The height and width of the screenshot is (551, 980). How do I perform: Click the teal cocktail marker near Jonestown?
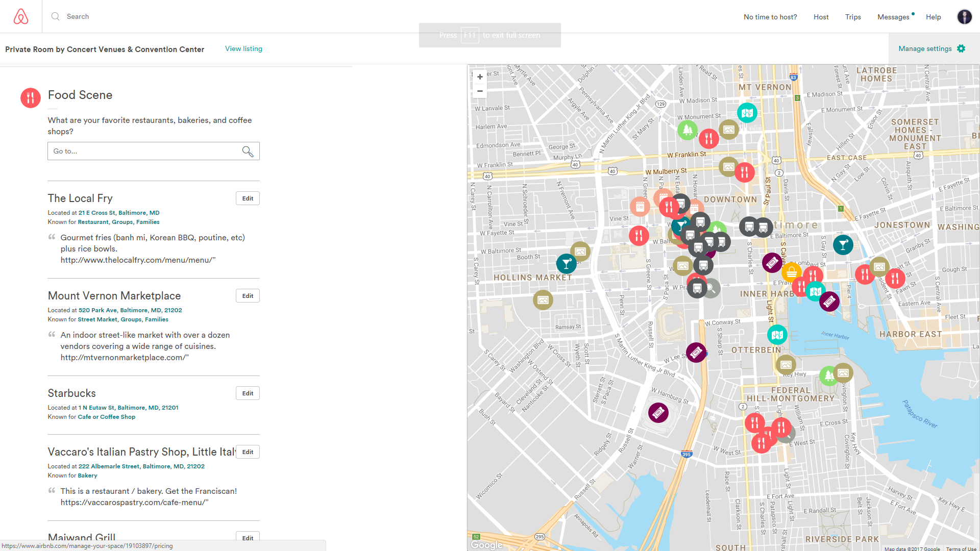(843, 245)
